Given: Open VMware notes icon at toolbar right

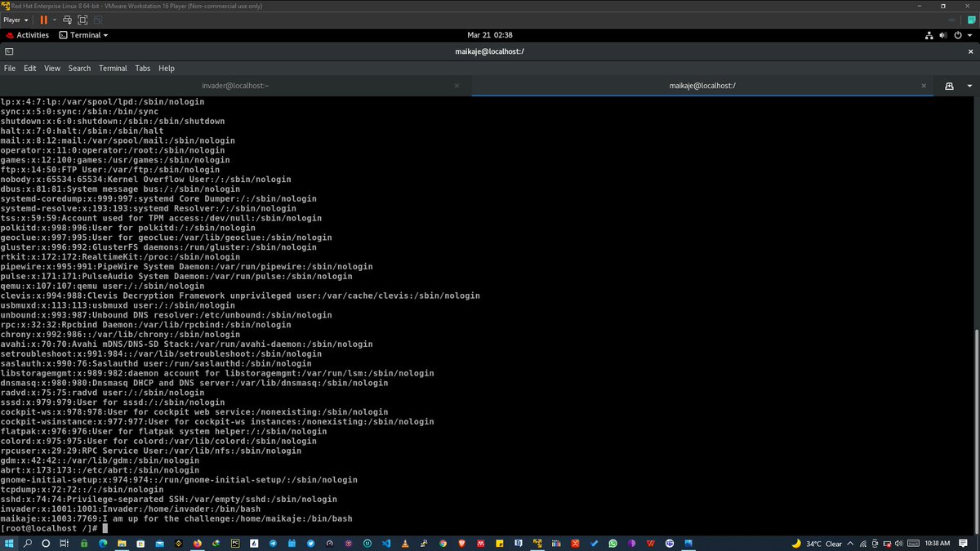Looking at the screenshot, I should 970,20.
